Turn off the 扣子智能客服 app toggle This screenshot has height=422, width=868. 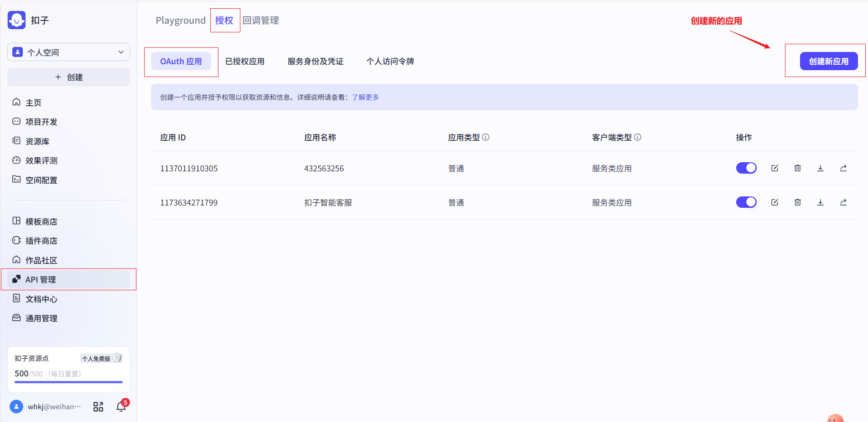[x=746, y=202]
